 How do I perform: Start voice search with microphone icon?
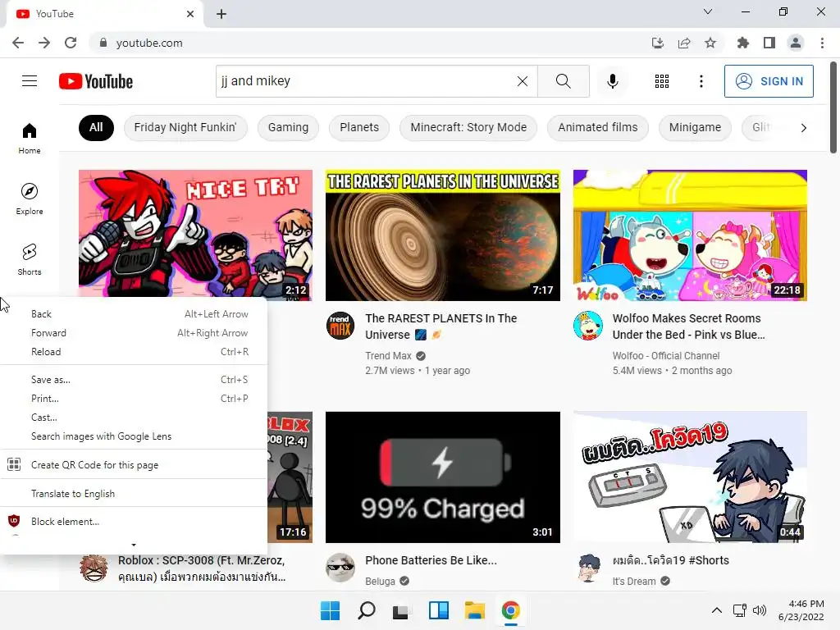612,81
